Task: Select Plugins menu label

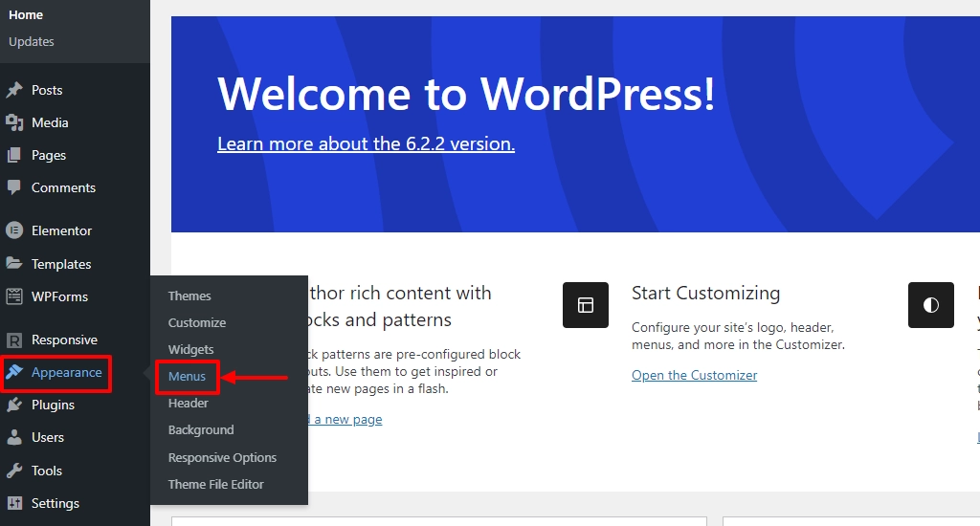Action: (x=54, y=405)
